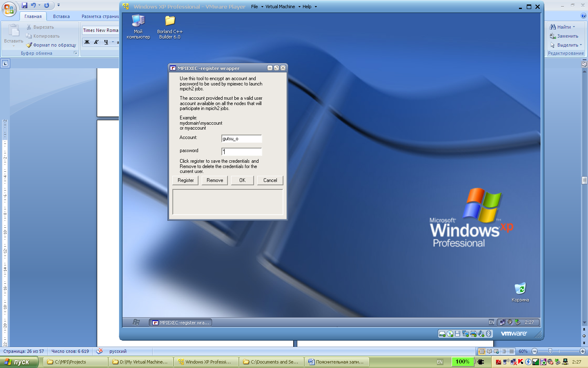
Task: Switch to Print Layout view in Word
Action: click(x=482, y=351)
